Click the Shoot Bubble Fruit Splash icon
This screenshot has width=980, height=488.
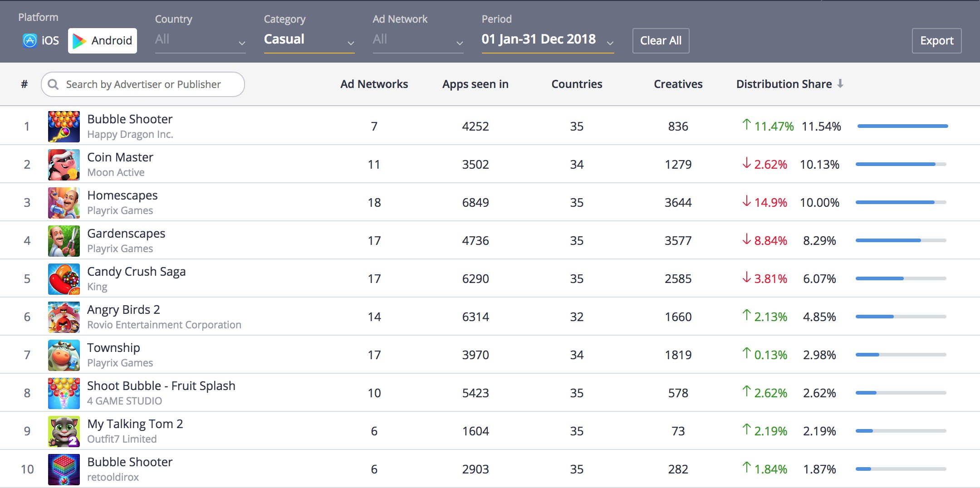pyautogui.click(x=64, y=393)
